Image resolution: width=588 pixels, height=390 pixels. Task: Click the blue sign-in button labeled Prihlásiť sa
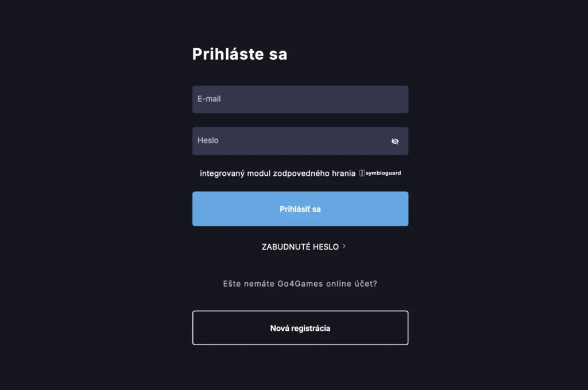(x=300, y=208)
